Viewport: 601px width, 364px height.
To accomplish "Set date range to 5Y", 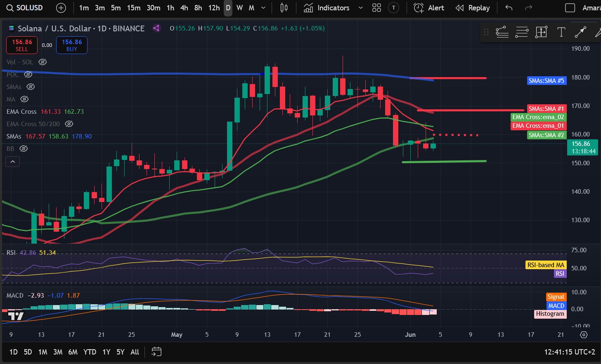I will click(121, 352).
